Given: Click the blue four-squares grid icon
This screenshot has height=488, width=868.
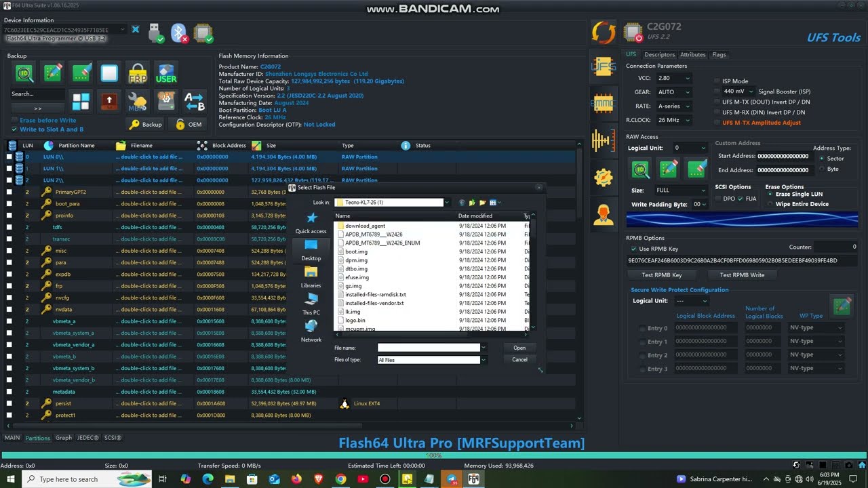Looking at the screenshot, I should (81, 102).
